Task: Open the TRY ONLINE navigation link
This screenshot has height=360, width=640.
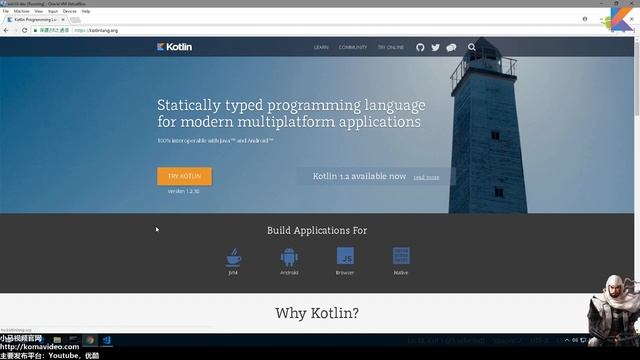Action: 391,47
